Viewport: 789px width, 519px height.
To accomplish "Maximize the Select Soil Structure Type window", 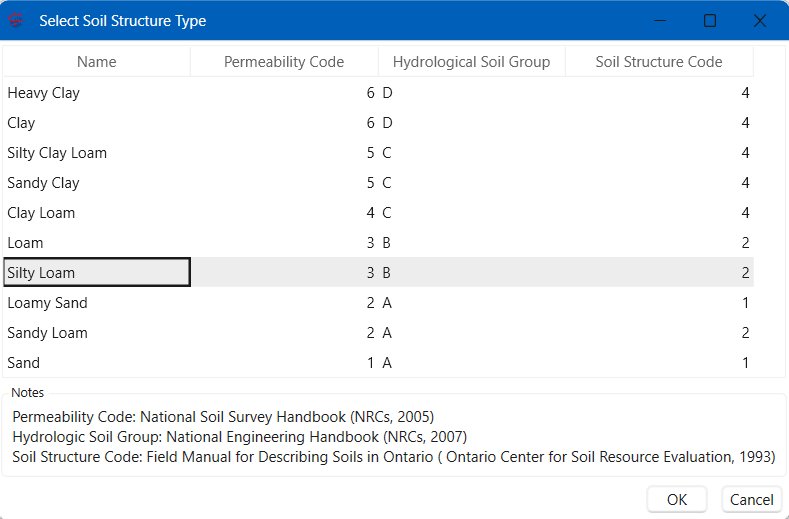I will coord(710,21).
